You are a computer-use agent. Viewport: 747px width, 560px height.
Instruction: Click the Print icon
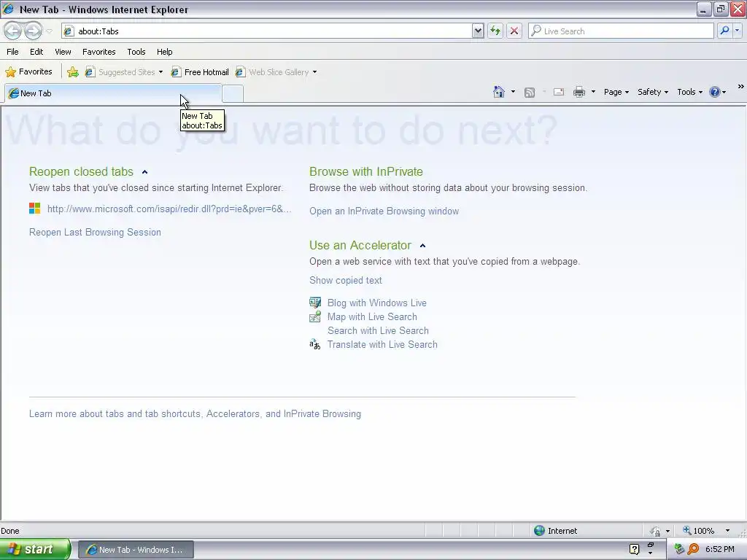pos(578,93)
